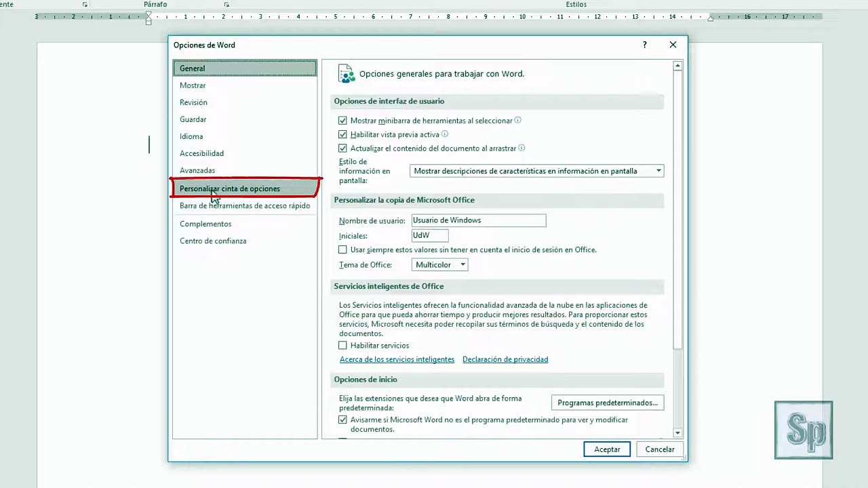Click info icon beside vista previa activa
868x488 pixels.
445,134
